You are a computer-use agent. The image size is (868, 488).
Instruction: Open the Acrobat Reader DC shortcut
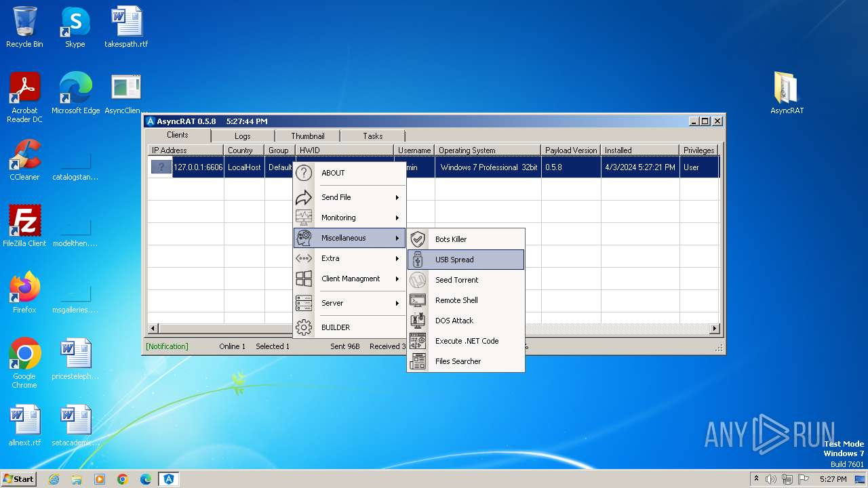click(24, 98)
